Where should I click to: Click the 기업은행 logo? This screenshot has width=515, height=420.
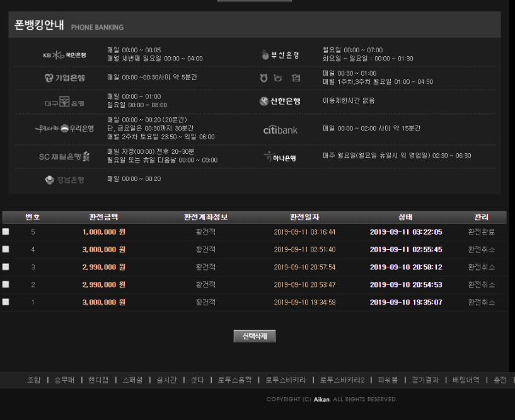pos(65,78)
